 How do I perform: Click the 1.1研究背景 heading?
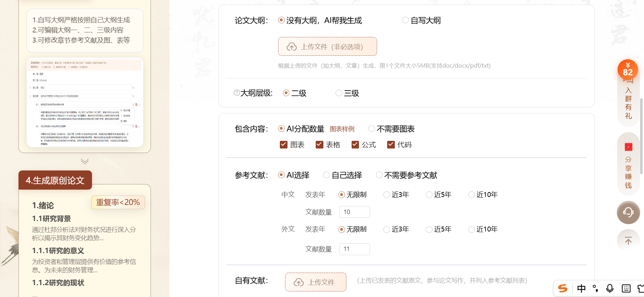(52, 219)
